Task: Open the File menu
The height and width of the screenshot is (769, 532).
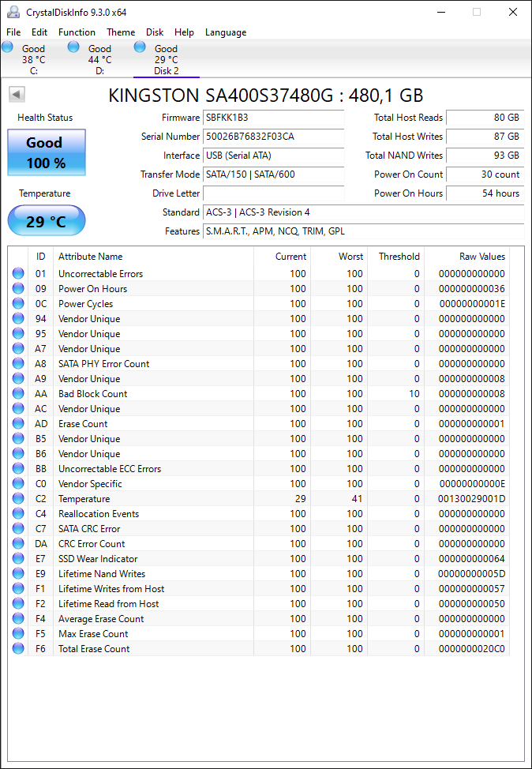Action: point(13,32)
